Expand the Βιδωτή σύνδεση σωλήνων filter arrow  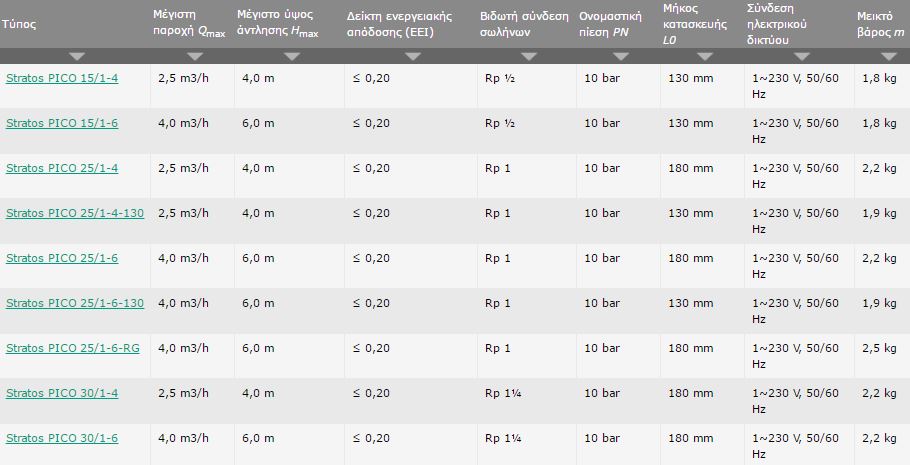[527, 57]
